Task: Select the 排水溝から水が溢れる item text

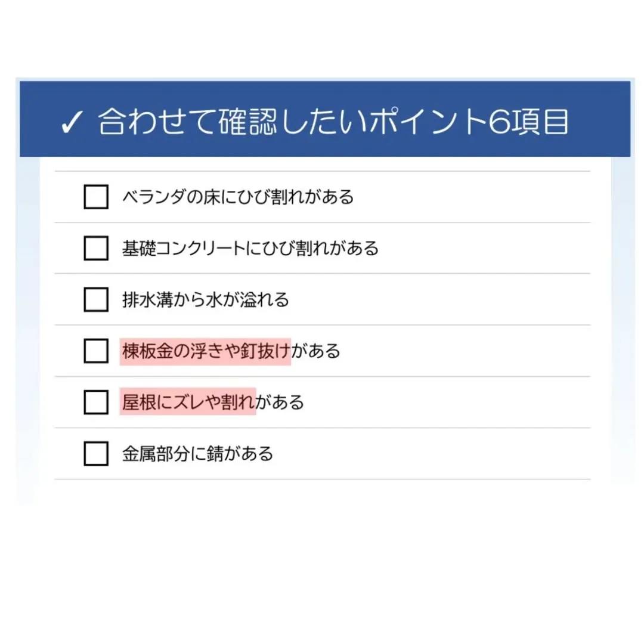Action: tap(206, 299)
